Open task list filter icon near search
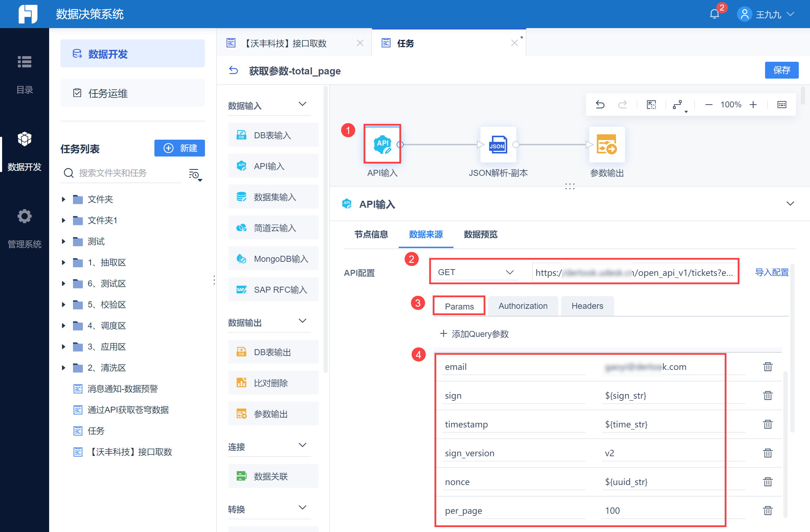This screenshot has height=532, width=810. (195, 174)
